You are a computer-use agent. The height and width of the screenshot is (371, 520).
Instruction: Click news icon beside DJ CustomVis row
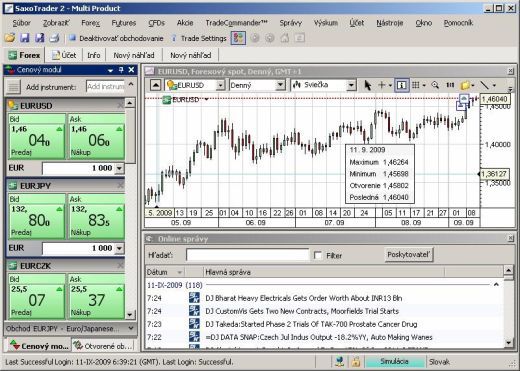[194, 311]
